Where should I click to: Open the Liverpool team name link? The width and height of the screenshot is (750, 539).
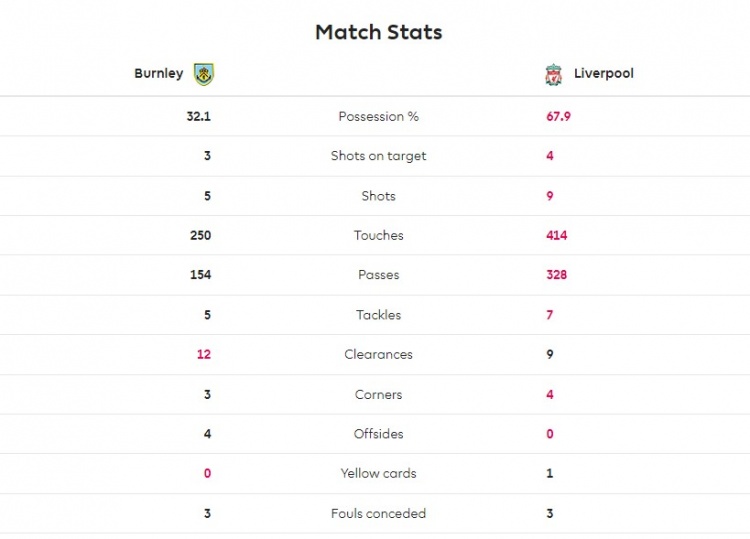point(604,73)
